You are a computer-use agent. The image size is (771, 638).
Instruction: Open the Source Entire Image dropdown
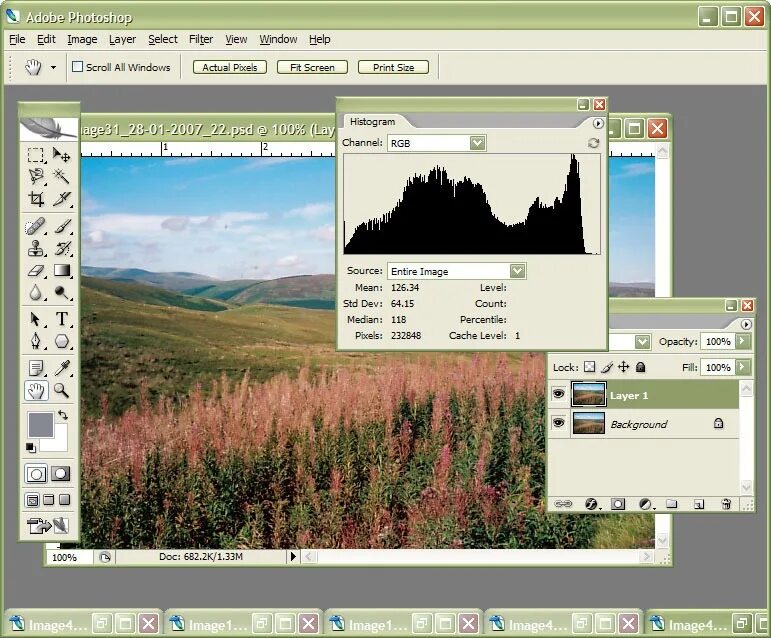(518, 271)
